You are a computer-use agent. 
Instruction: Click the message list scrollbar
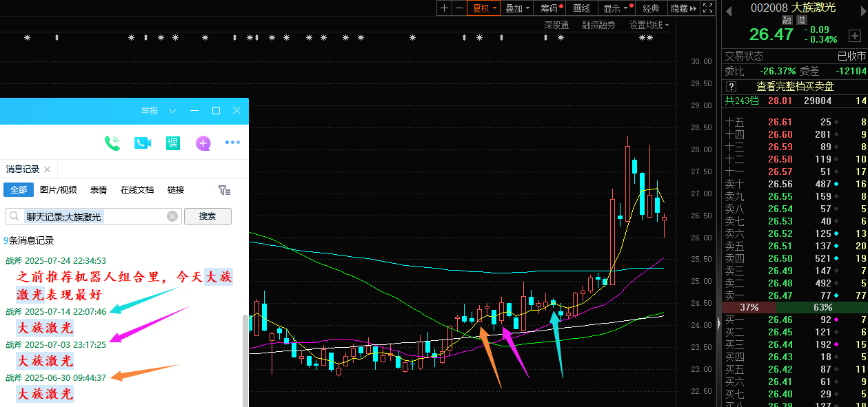(x=244, y=360)
